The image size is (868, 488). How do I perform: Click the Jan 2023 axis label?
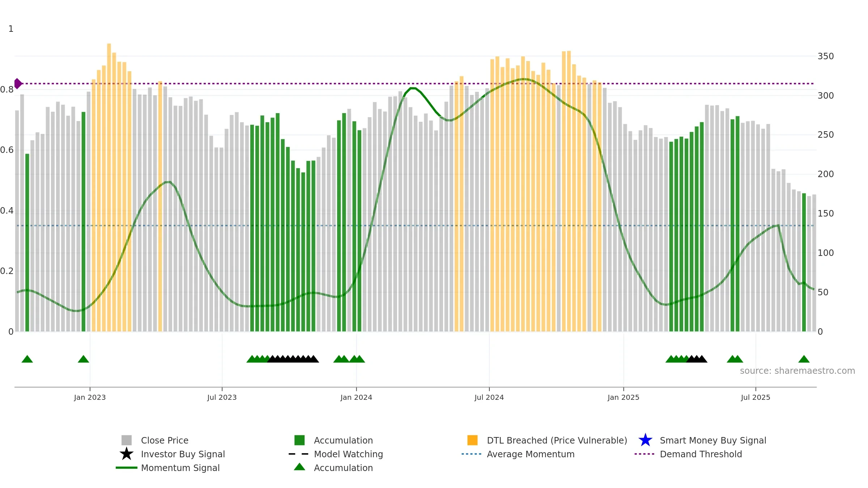pos(90,398)
